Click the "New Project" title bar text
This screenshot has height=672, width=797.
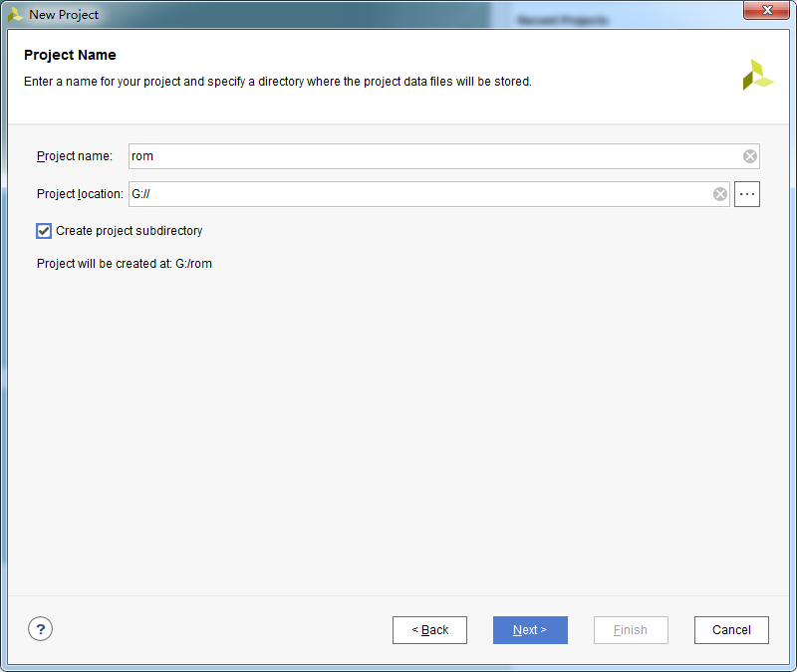point(64,15)
